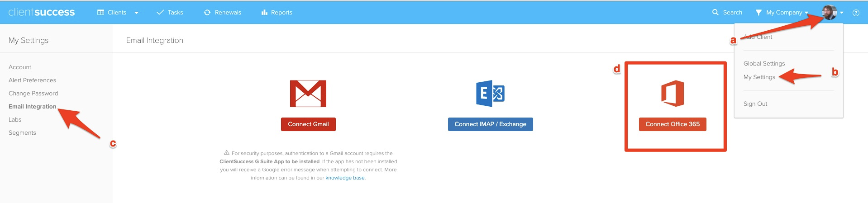The image size is (868, 203).
Task: Click the Gmail envelope icon
Action: pyautogui.click(x=308, y=94)
